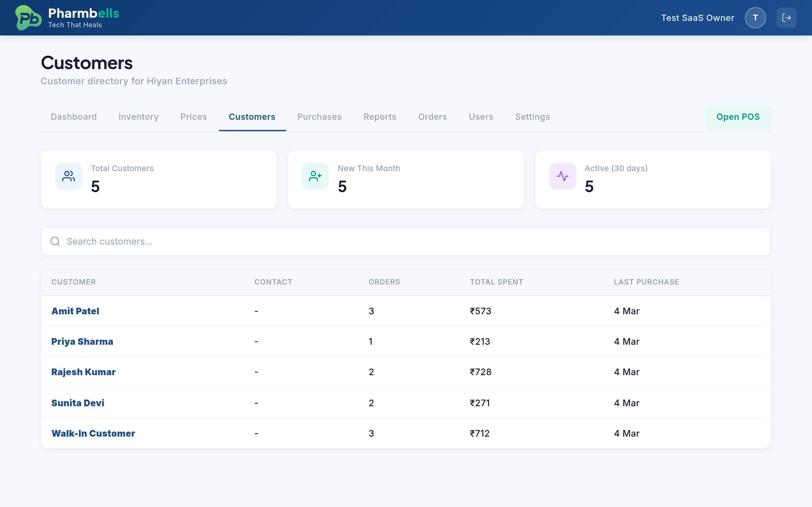Image resolution: width=812 pixels, height=507 pixels.
Task: Open the Inventory tab
Action: point(138,117)
